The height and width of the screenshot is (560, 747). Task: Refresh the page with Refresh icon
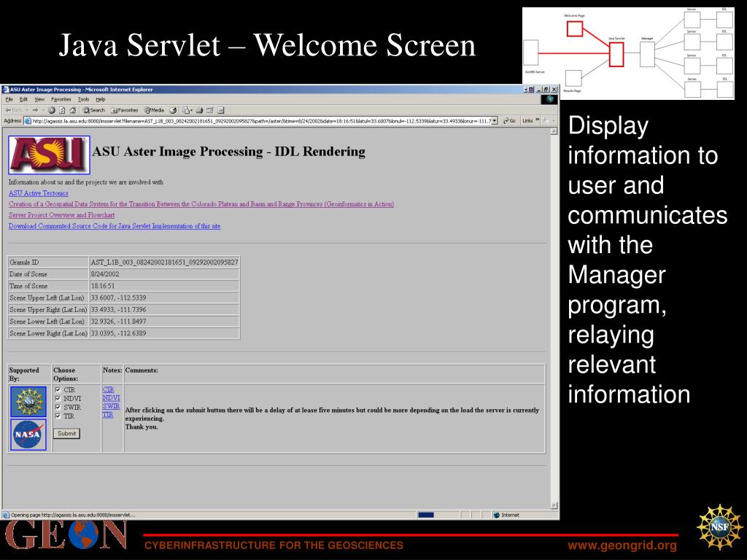pos(62,110)
